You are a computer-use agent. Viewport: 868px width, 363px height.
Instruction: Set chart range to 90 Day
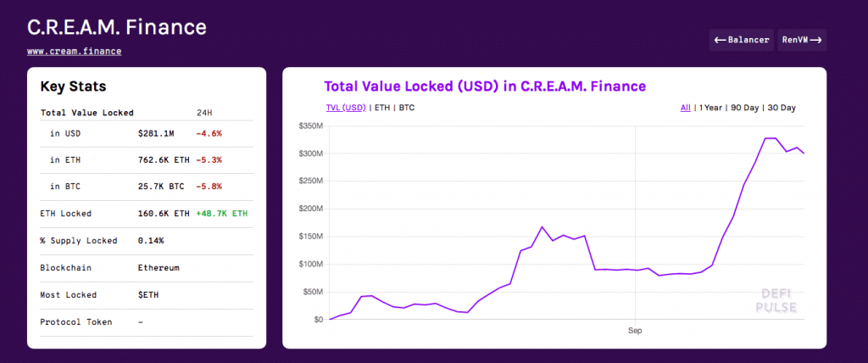(x=744, y=108)
